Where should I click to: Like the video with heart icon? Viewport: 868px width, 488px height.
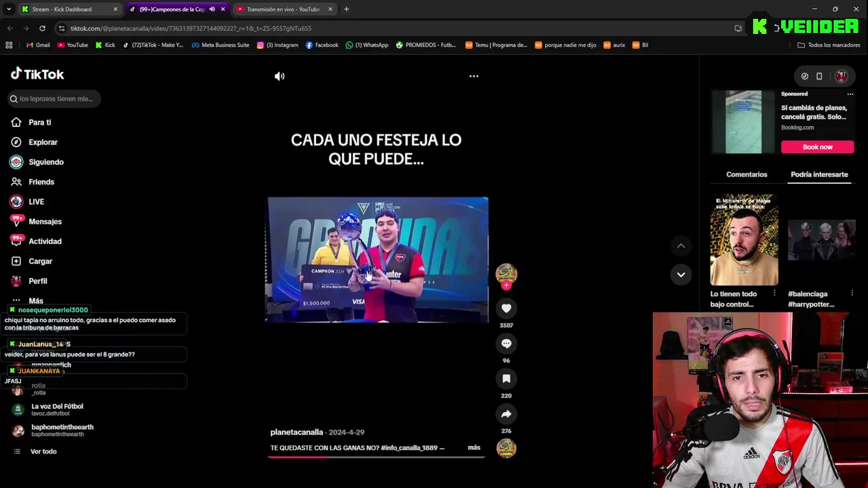click(506, 308)
